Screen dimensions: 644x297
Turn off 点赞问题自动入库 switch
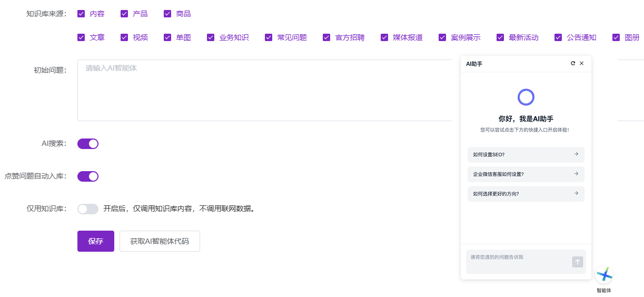pos(88,176)
